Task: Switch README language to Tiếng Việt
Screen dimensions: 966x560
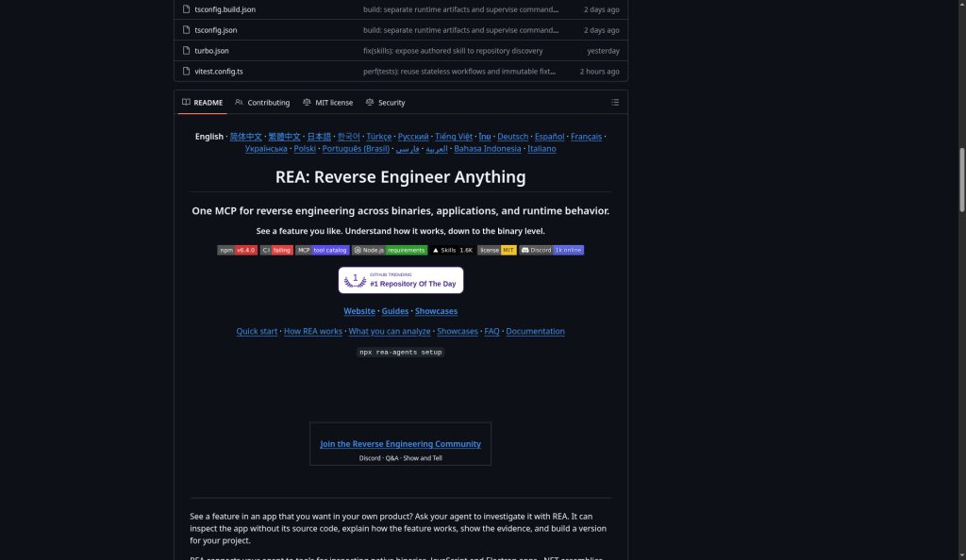Action: [454, 137]
